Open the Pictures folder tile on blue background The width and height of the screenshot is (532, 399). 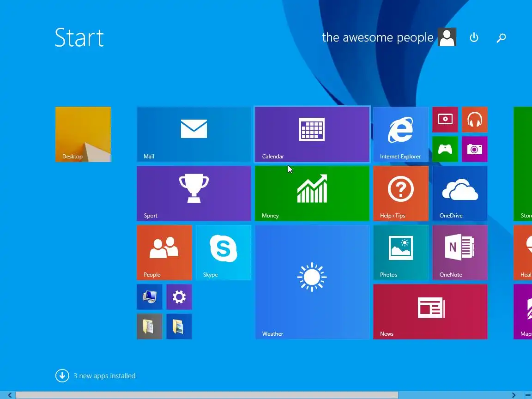pyautogui.click(x=179, y=326)
